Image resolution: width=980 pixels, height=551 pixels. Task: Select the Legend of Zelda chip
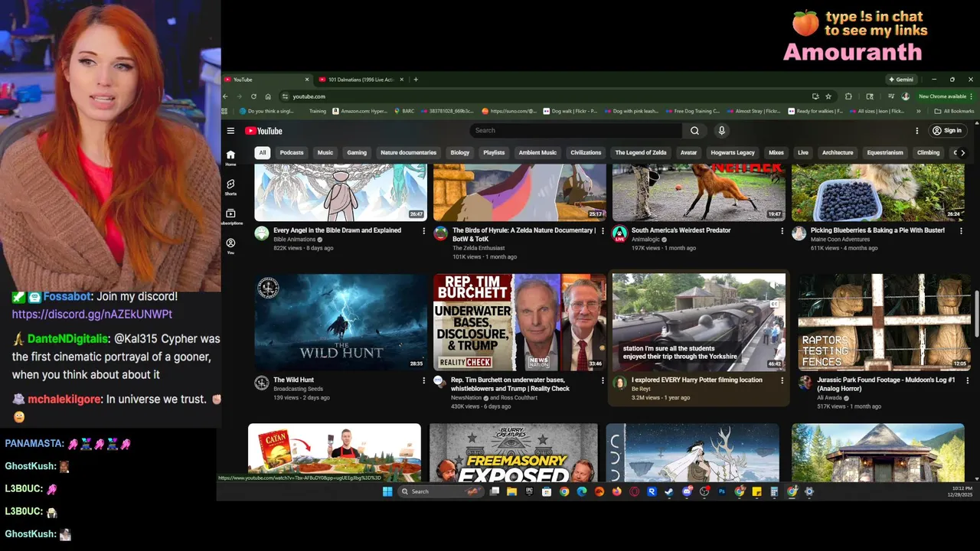click(641, 152)
